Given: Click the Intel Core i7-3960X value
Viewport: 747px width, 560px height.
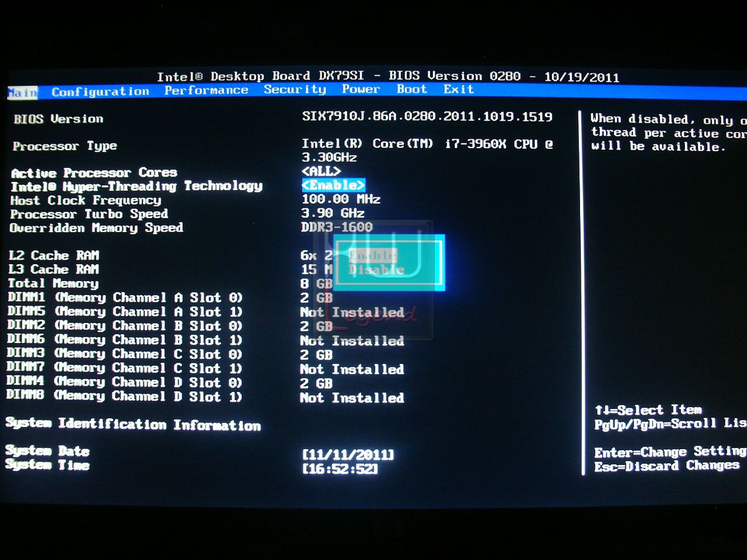Looking at the screenshot, I should [427, 150].
